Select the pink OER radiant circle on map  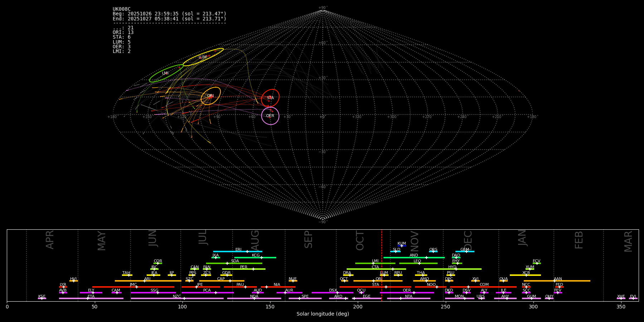coord(270,116)
